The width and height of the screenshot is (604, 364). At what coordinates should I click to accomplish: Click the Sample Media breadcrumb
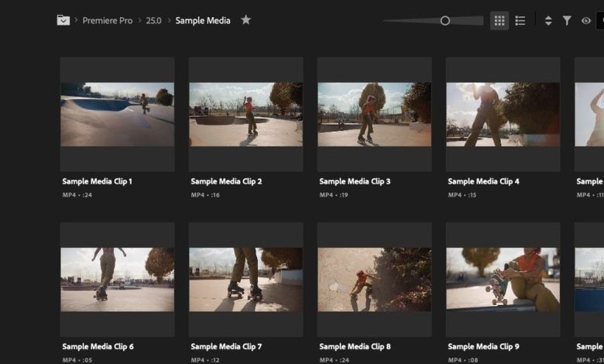[203, 21]
